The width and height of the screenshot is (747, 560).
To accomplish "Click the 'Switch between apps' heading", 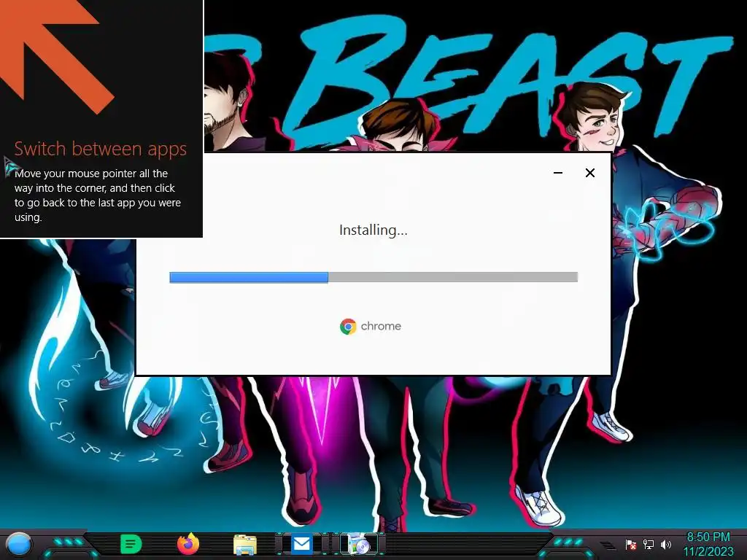I will 101,149.
